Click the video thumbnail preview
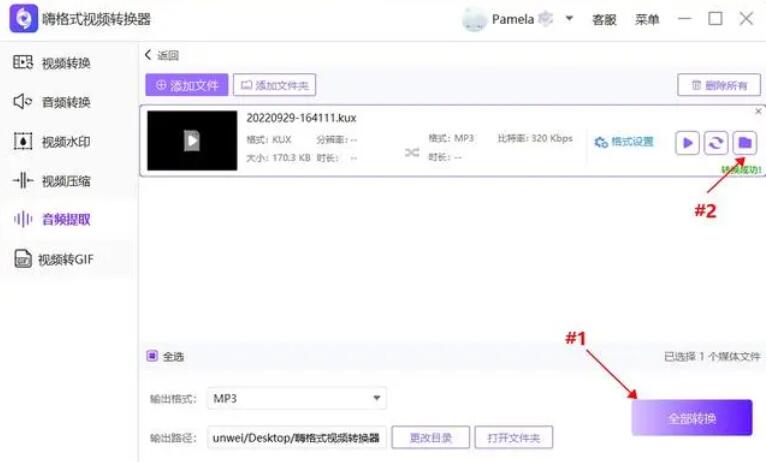Image resolution: width=766 pixels, height=462 pixels. pos(192,141)
